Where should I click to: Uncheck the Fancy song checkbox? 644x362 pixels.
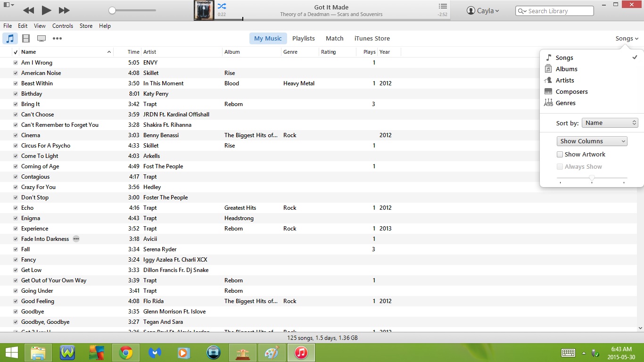(16, 260)
